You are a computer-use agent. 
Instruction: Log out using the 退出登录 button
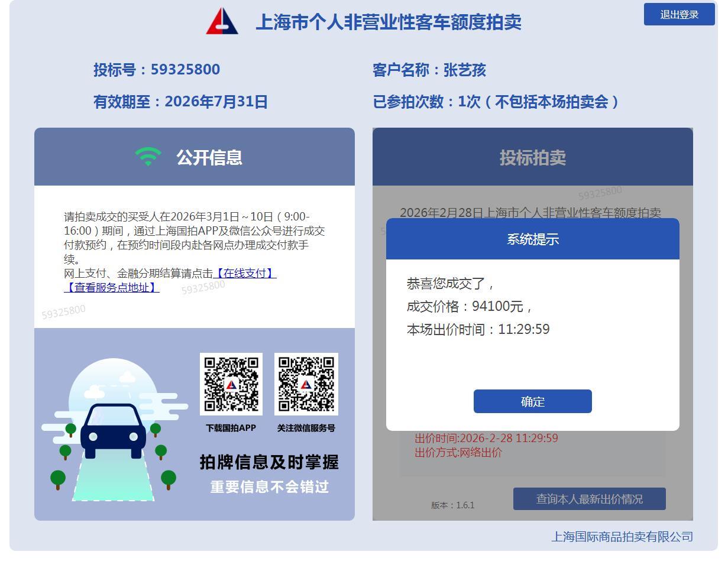(679, 15)
